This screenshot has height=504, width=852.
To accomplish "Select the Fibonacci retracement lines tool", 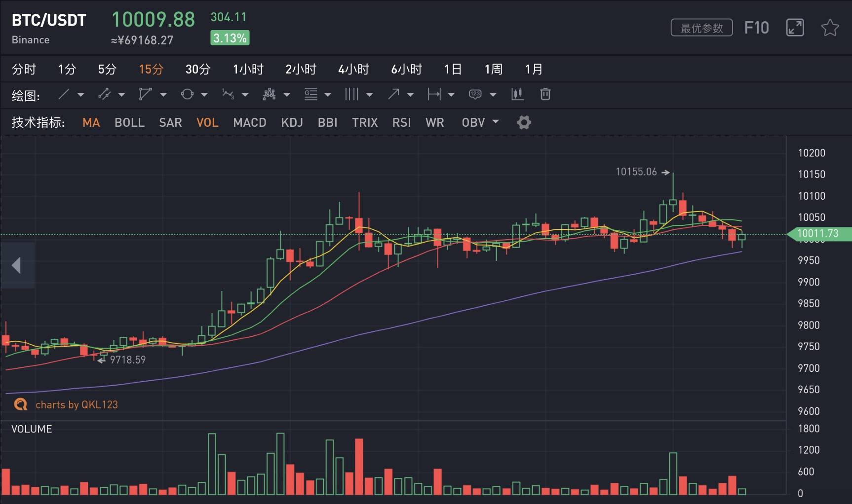I will (x=310, y=94).
